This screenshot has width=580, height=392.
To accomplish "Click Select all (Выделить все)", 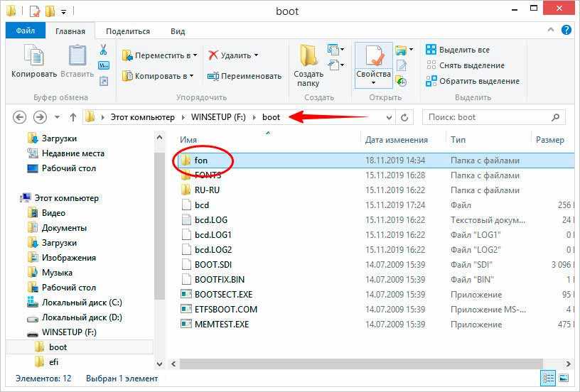I will pyautogui.click(x=463, y=50).
